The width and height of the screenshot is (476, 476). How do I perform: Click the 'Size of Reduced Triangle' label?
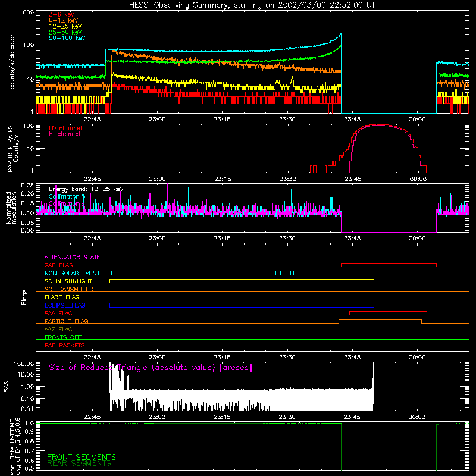[151, 368]
